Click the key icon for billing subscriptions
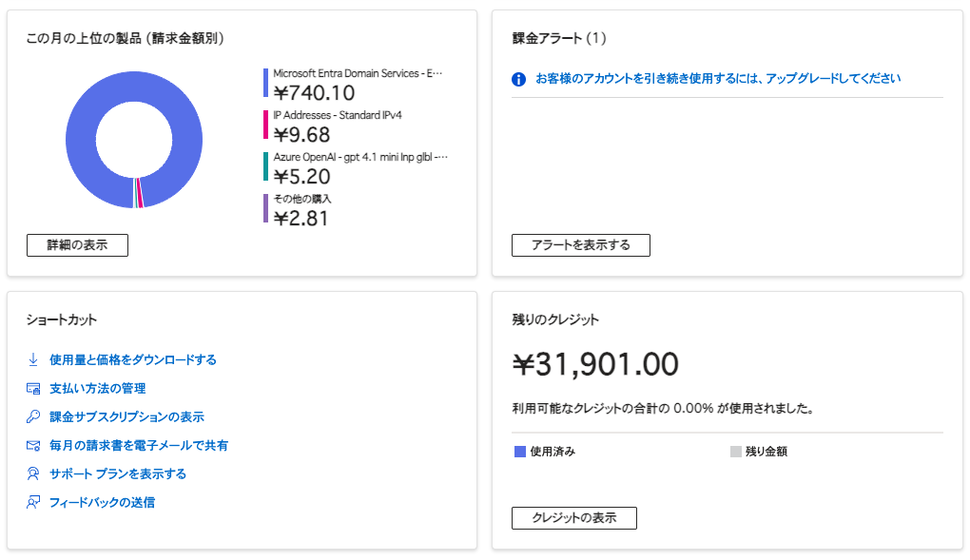The width and height of the screenshot is (970, 560). click(x=33, y=416)
